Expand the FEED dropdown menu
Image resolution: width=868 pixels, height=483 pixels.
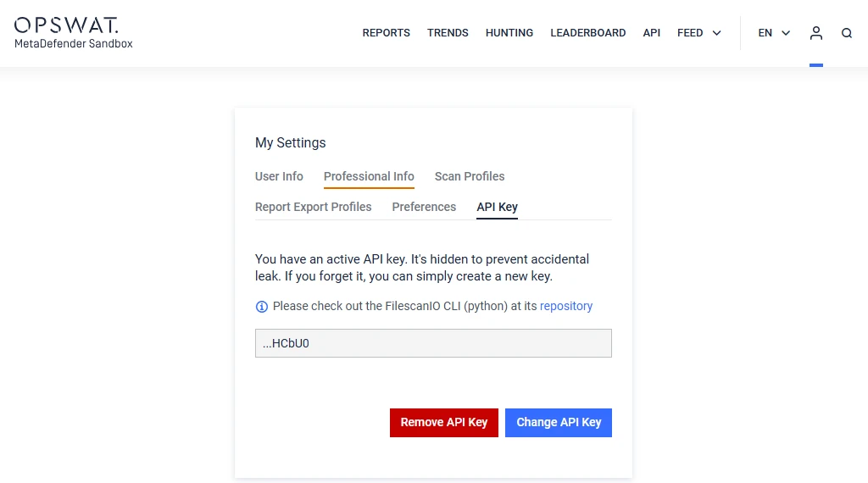691,33
